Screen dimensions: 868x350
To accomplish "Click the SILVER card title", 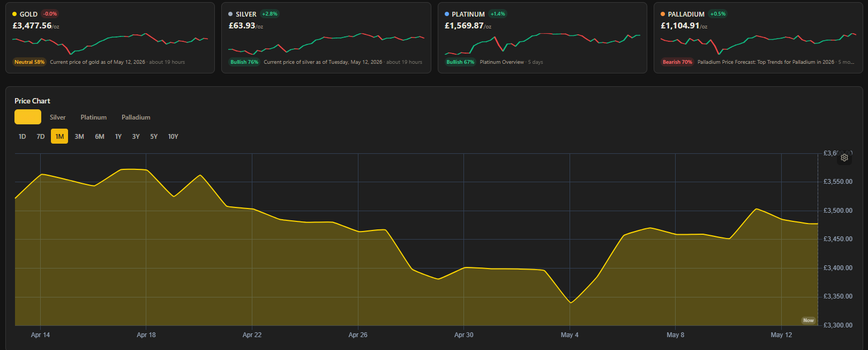I will click(x=246, y=14).
